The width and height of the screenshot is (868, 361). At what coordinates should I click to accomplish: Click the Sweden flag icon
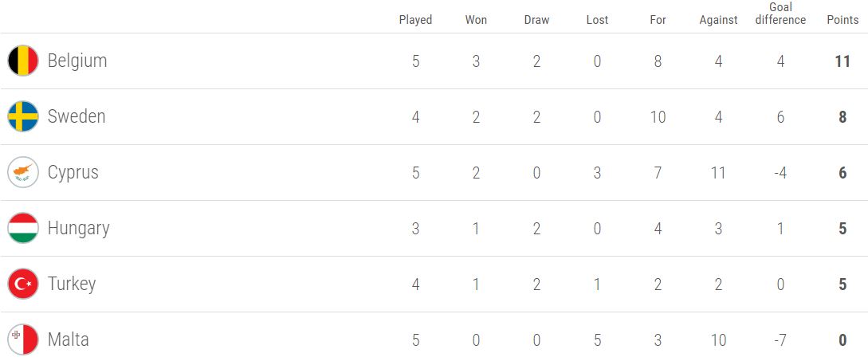(x=22, y=116)
